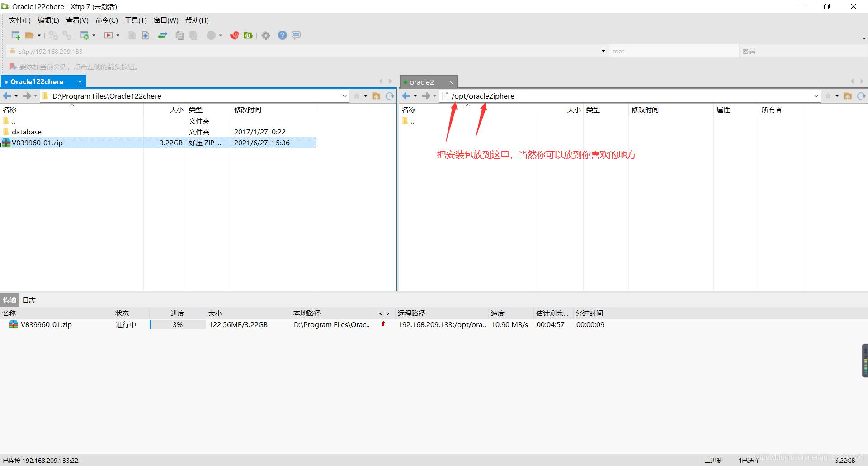
Task: Sort remote files by 属性 column
Action: click(736, 109)
